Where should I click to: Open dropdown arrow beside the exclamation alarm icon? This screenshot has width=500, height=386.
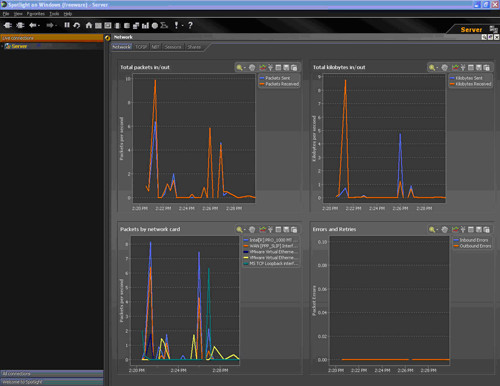(x=183, y=25)
